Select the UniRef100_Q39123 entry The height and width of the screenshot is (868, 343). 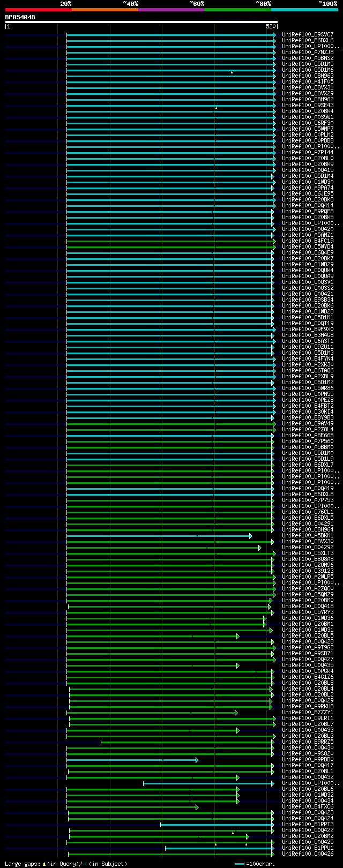coord(308,571)
